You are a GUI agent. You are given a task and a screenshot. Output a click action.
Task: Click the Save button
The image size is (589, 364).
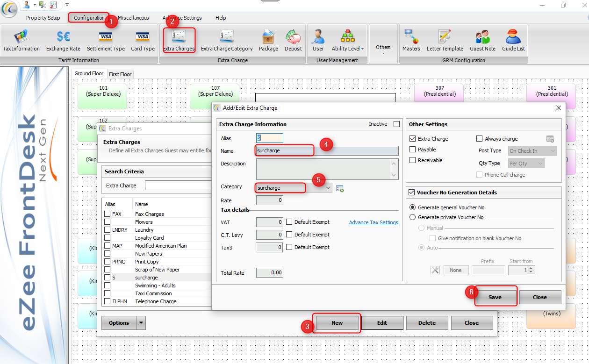(495, 297)
